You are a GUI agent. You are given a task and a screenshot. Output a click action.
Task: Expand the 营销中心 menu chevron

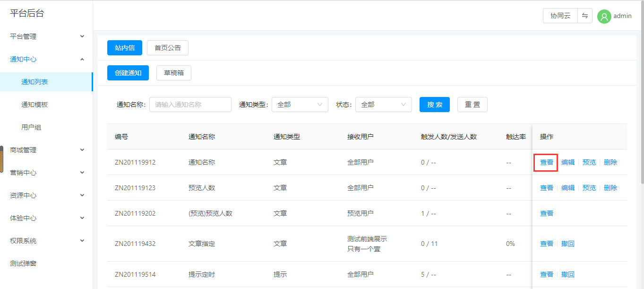[82, 173]
